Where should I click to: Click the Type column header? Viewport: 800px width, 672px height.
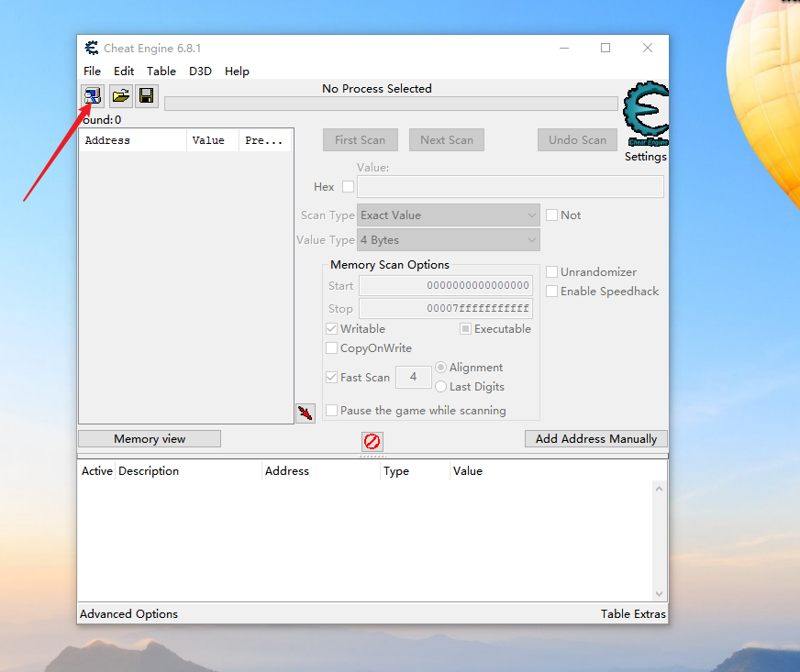click(416, 471)
